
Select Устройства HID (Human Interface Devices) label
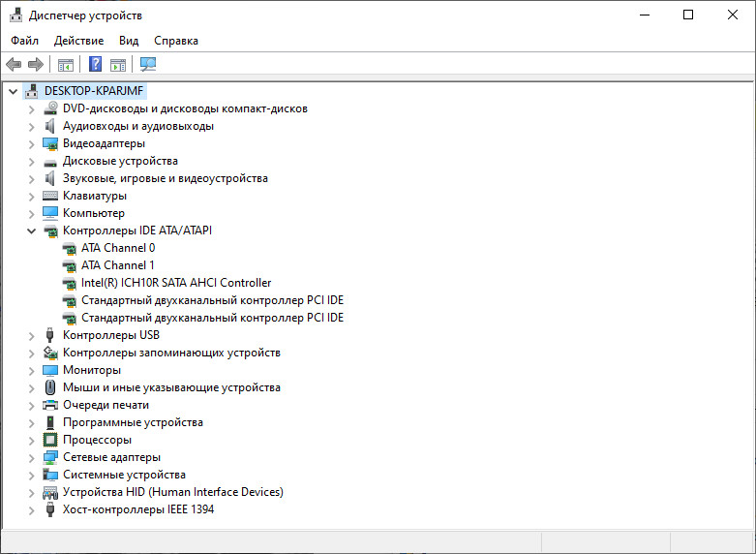click(172, 492)
